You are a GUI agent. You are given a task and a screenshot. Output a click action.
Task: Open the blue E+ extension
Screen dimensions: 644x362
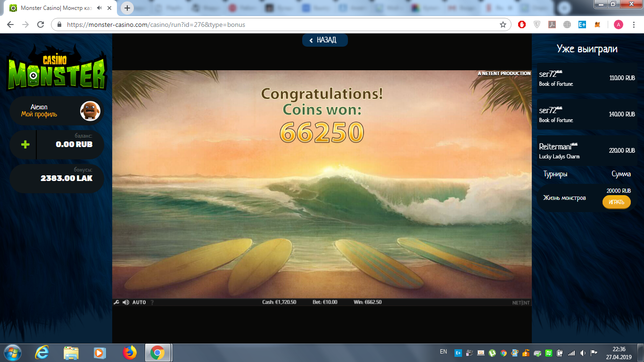pos(582,25)
